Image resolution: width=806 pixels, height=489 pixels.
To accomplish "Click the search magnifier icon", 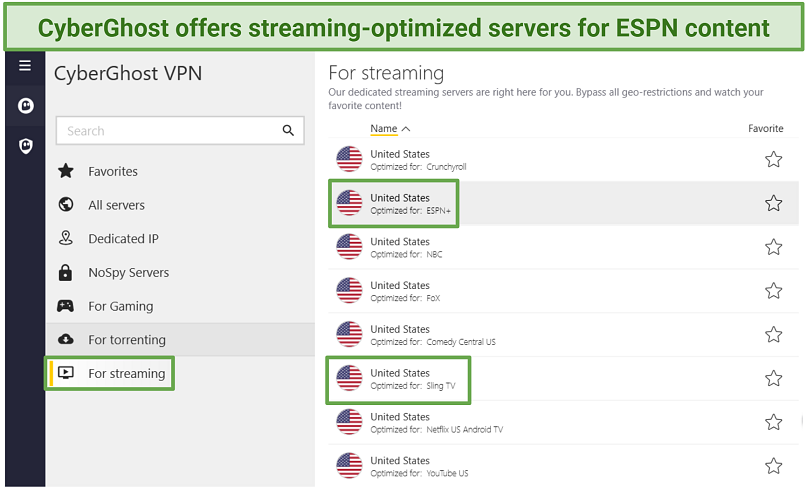I will (x=288, y=131).
